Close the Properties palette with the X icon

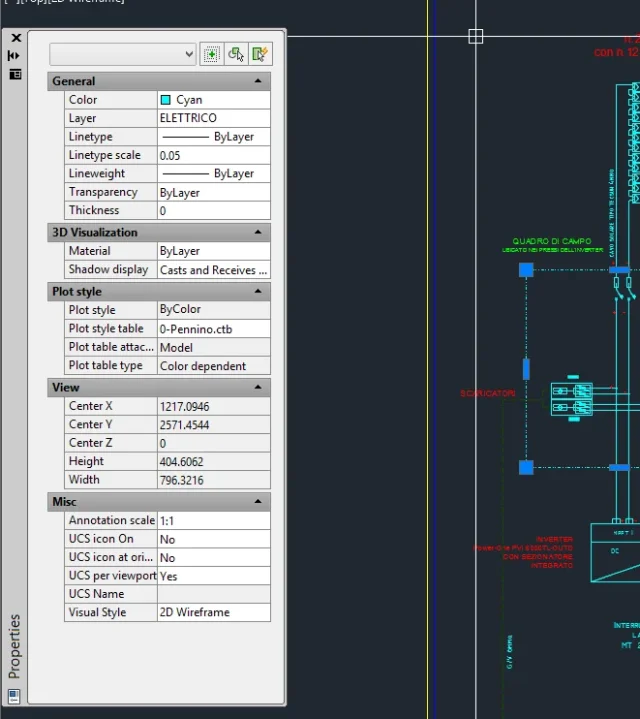16,38
